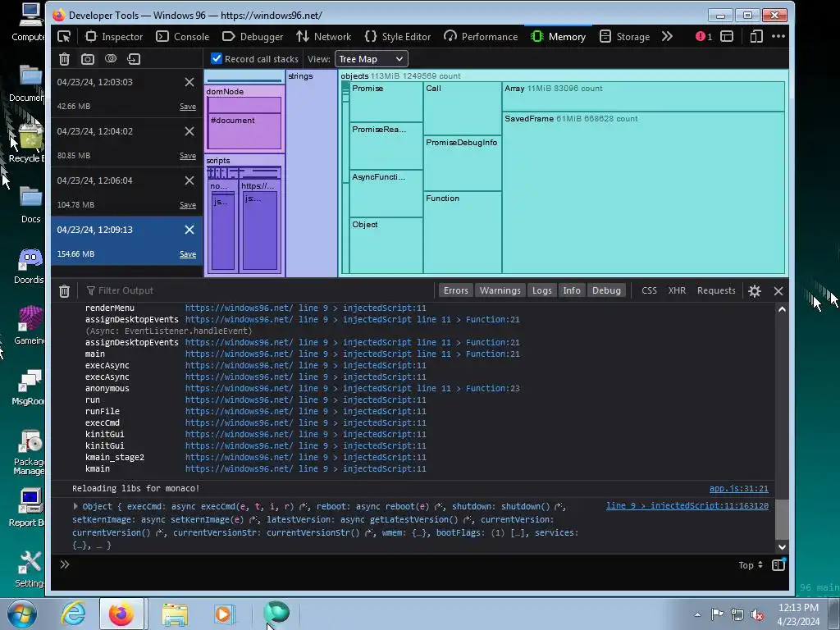
Task: Click responsive design mode icon
Action: point(756,36)
